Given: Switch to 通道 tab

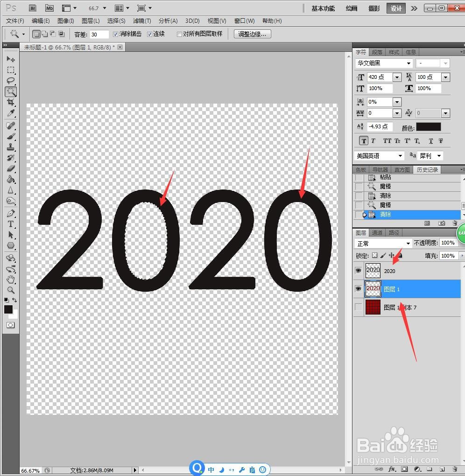Looking at the screenshot, I should pos(377,233).
